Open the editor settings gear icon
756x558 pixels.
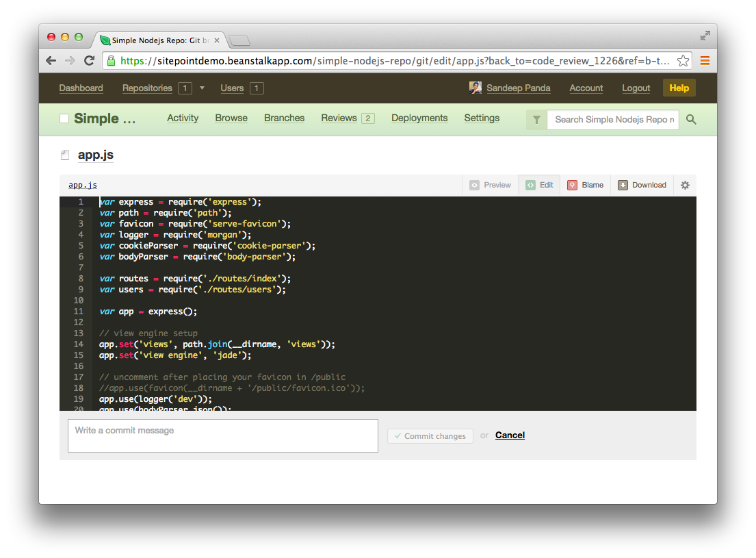[685, 185]
